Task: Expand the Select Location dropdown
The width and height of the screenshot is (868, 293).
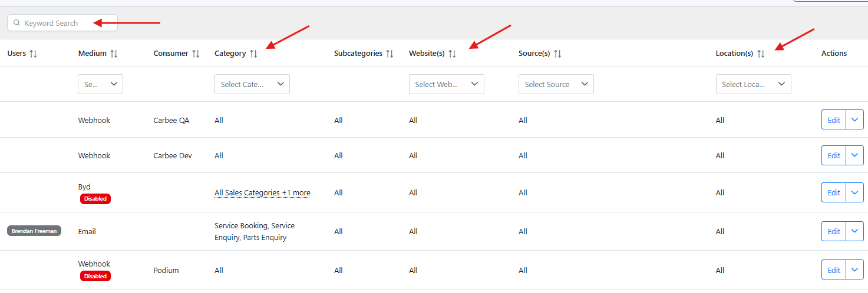Action: [x=753, y=84]
